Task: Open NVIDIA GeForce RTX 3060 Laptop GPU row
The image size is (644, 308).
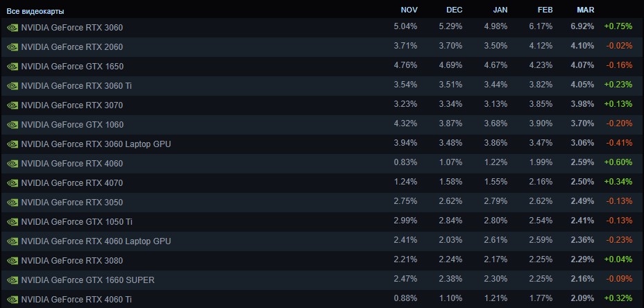Action: tap(322, 144)
